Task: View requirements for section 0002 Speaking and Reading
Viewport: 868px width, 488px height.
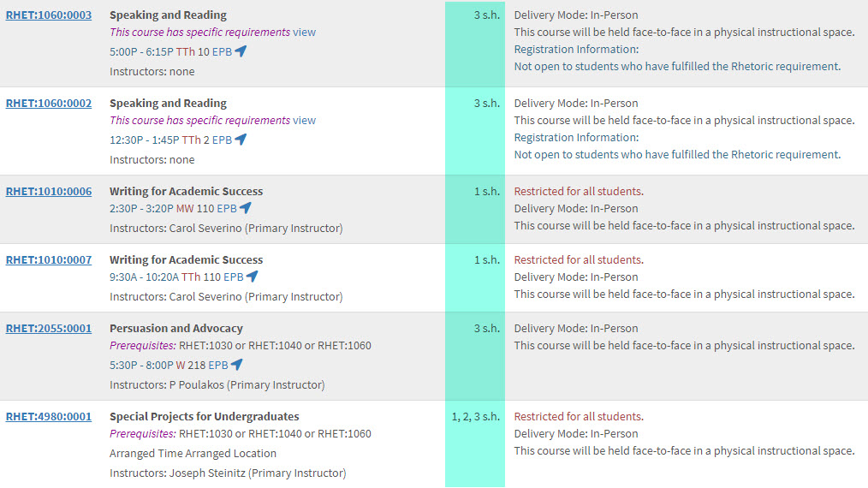Action: coord(305,120)
